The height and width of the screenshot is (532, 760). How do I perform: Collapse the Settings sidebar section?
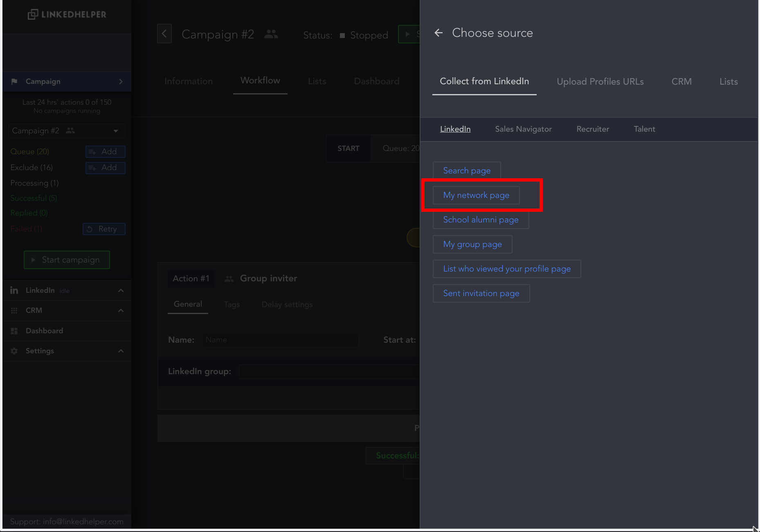click(121, 351)
